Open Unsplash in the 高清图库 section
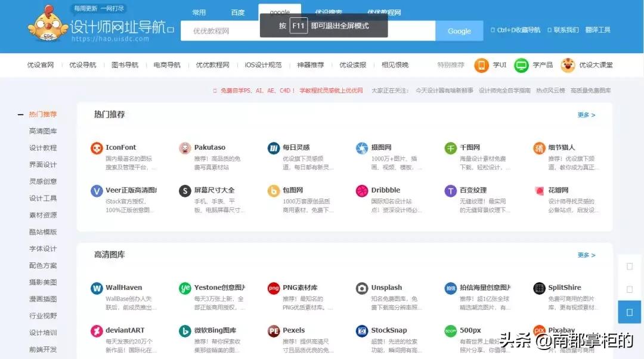This screenshot has height=359, width=644. [x=361, y=287]
